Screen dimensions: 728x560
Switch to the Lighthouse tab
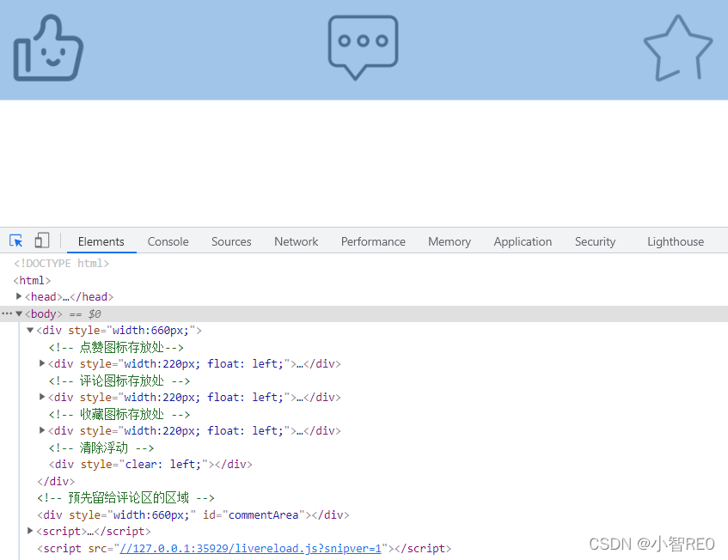[676, 241]
